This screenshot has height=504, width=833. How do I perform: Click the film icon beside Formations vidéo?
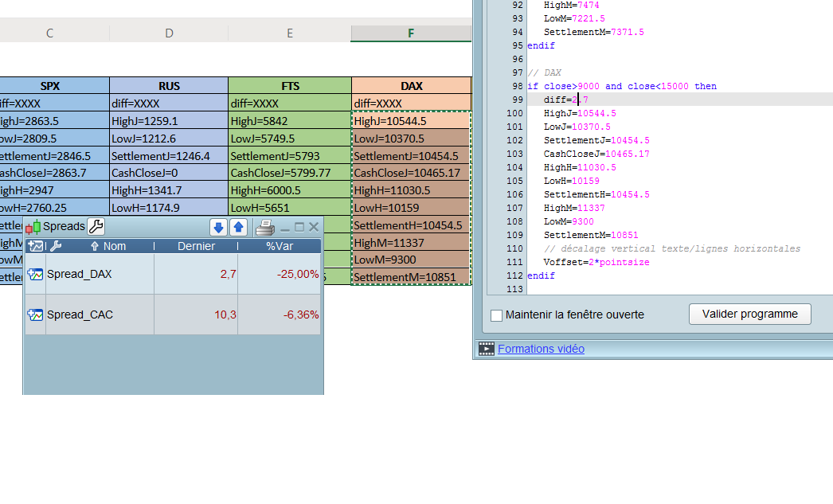486,349
